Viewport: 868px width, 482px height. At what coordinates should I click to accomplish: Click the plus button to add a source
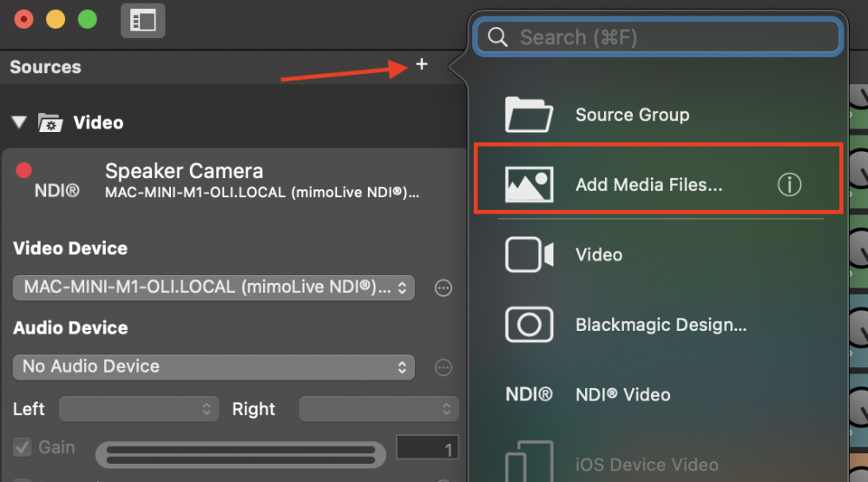[422, 64]
